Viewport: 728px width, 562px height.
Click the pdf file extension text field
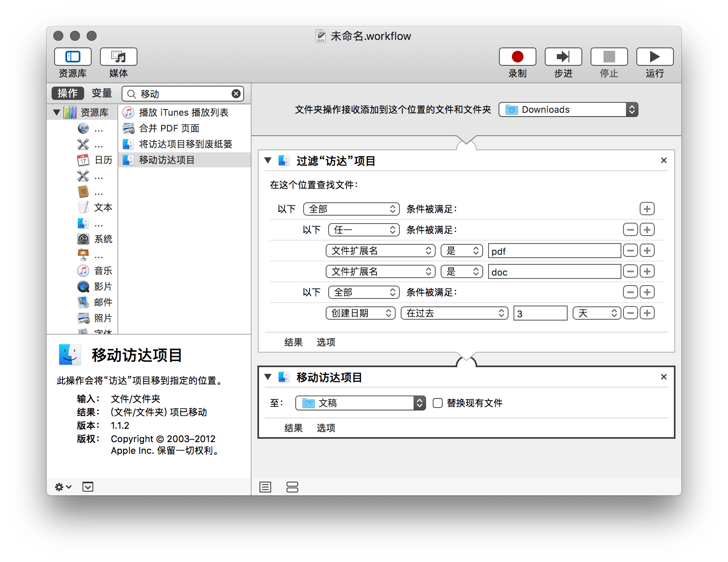(554, 251)
